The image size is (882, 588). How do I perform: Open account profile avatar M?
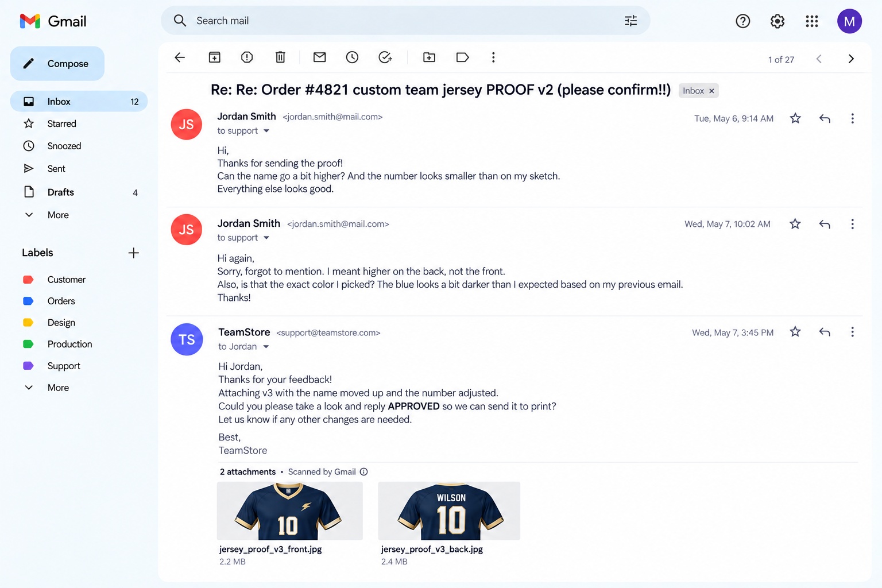[849, 21]
